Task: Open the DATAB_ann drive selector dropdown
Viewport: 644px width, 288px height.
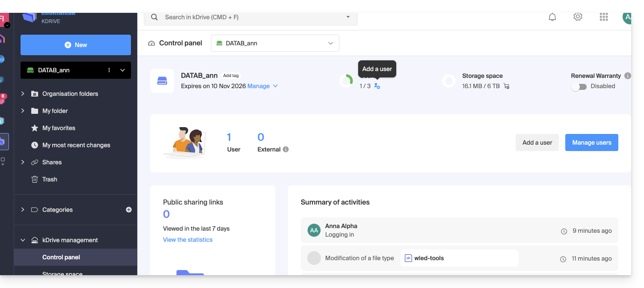Action: 275,43
